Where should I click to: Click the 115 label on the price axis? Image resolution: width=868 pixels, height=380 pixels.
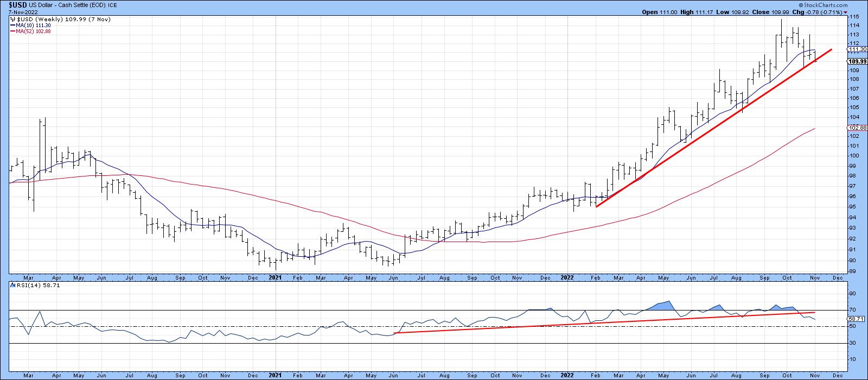[853, 17]
